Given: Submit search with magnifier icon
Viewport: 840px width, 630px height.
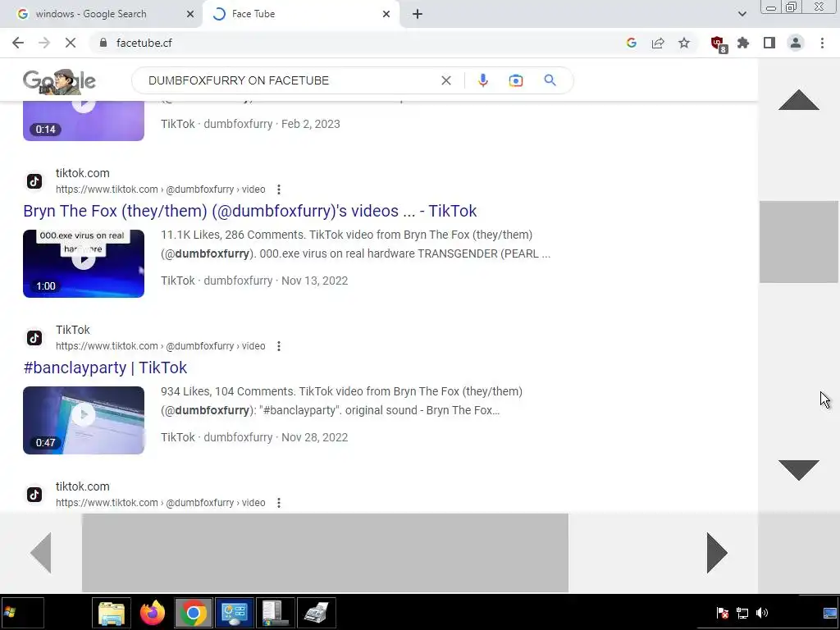Looking at the screenshot, I should click(550, 80).
